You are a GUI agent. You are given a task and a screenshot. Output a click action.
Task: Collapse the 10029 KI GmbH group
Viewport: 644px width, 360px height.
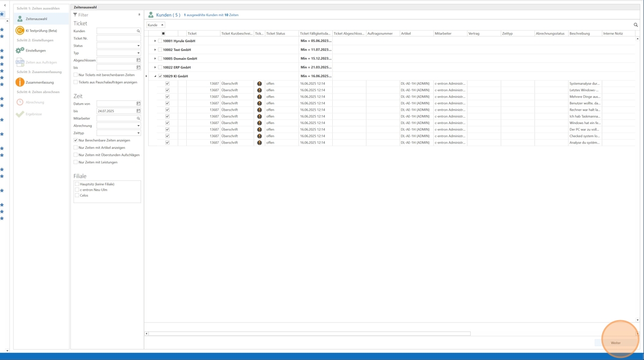pos(155,76)
